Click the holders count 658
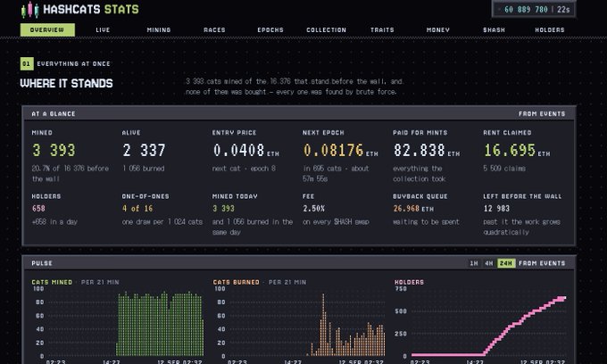The width and height of the screenshot is (607, 364). coord(38,209)
